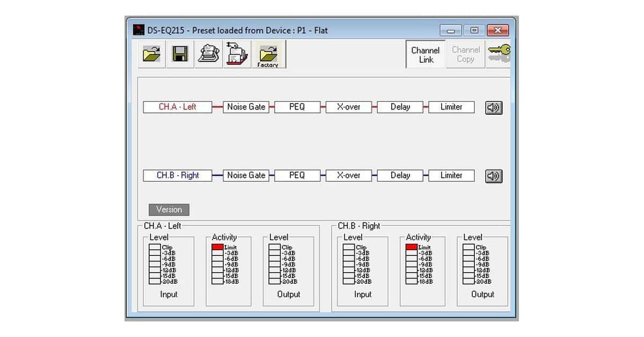Mute the CH.B Right speaker output
Image resolution: width=644 pixels, height=337 pixels.
(x=493, y=175)
